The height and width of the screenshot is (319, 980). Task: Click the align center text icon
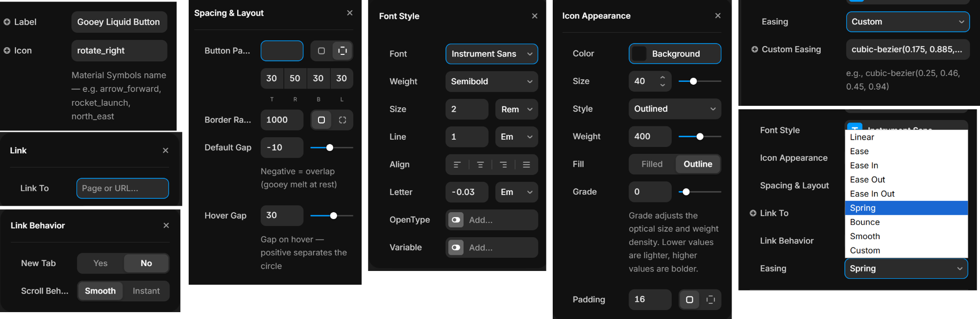point(480,165)
